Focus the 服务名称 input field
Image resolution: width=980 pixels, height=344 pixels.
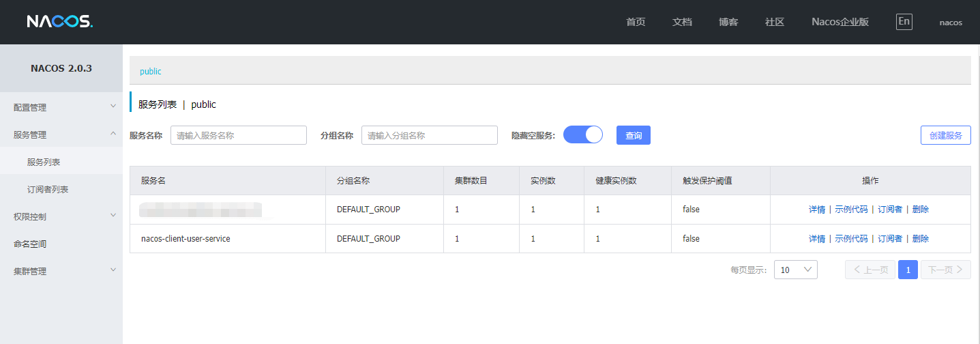tap(239, 135)
